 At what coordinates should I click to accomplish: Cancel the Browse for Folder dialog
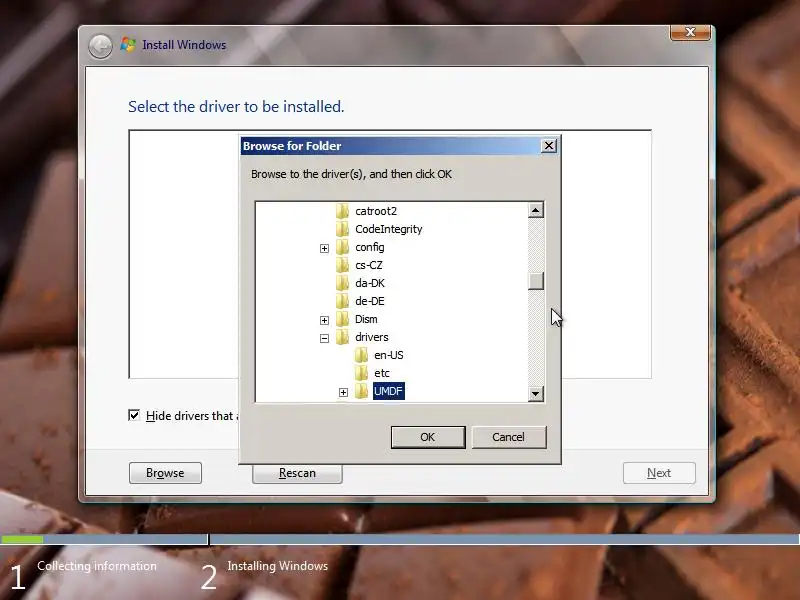(x=509, y=437)
